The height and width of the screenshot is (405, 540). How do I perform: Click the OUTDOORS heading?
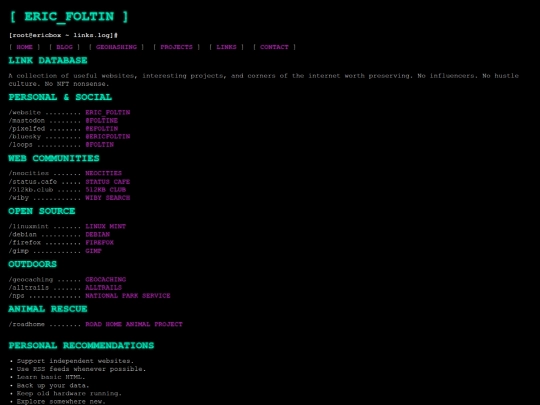[32, 264]
